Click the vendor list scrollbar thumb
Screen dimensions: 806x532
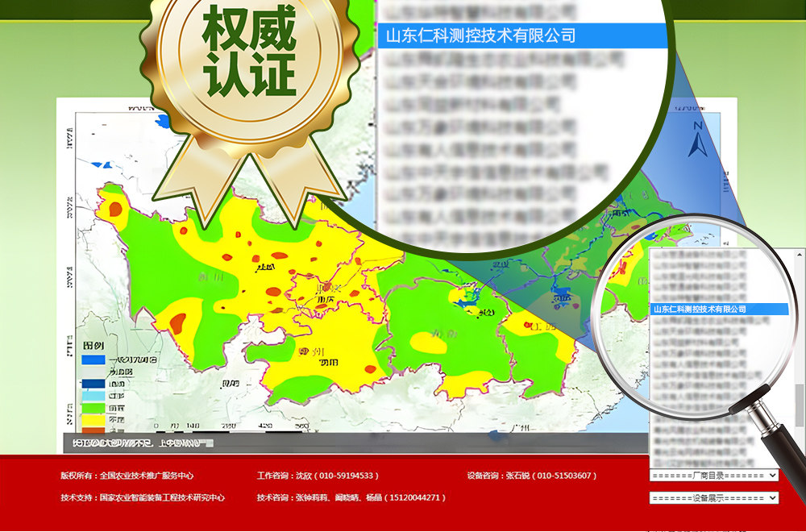tap(800, 404)
